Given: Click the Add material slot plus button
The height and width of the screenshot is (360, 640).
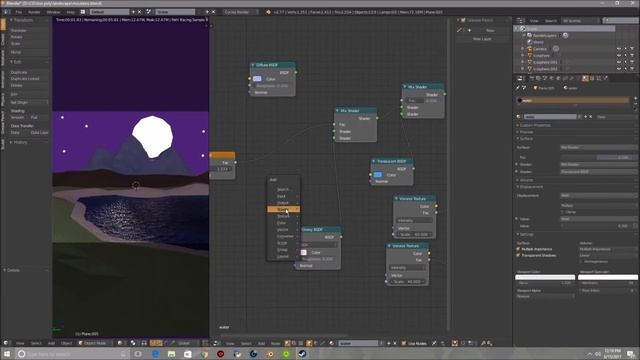Looking at the screenshot, I should pyautogui.click(x=636, y=98).
